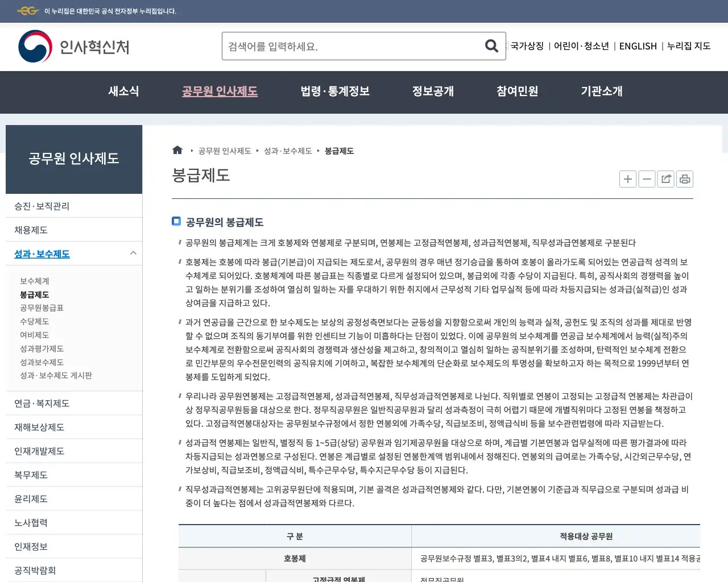The image size is (728, 582).
Task: Decrease text size with the minus icon
Action: pyautogui.click(x=647, y=179)
